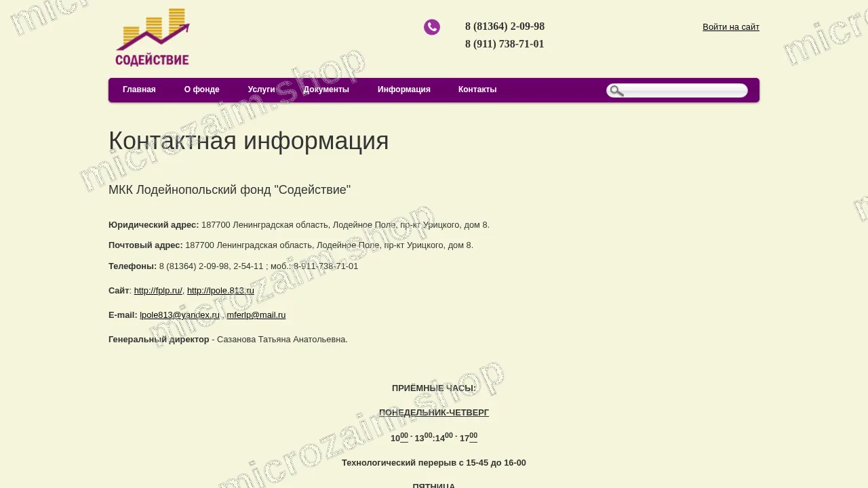
Task: Click phone number 8 (81364) 2-09-98 in header
Action: [x=505, y=26]
